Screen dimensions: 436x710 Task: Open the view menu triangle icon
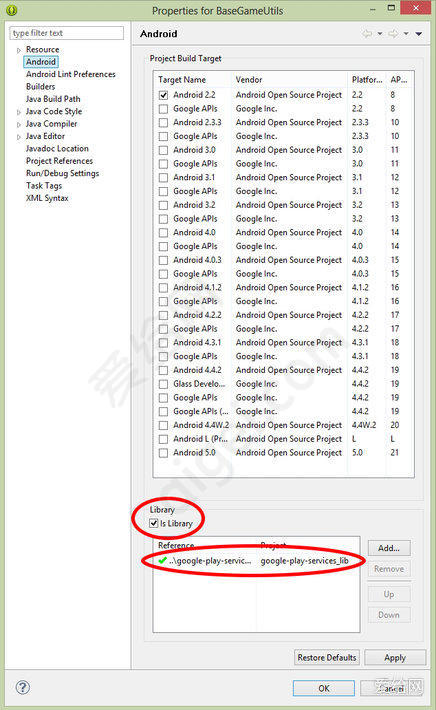(x=419, y=34)
